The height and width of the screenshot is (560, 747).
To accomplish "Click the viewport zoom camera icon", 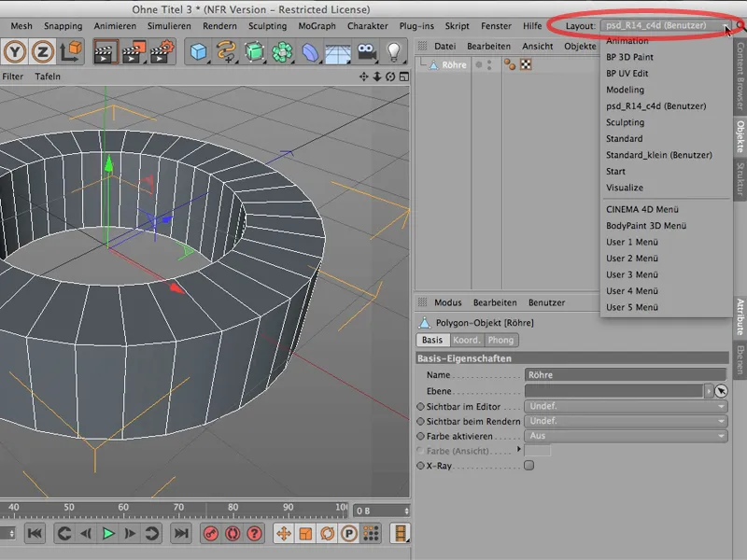I will coord(377,77).
